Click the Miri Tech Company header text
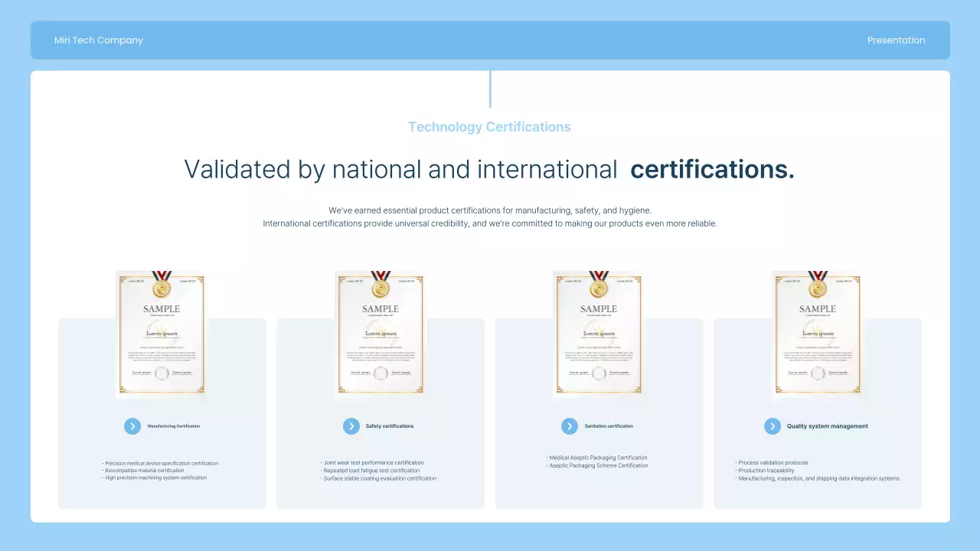Screen dimensions: 980x551 [99, 41]
